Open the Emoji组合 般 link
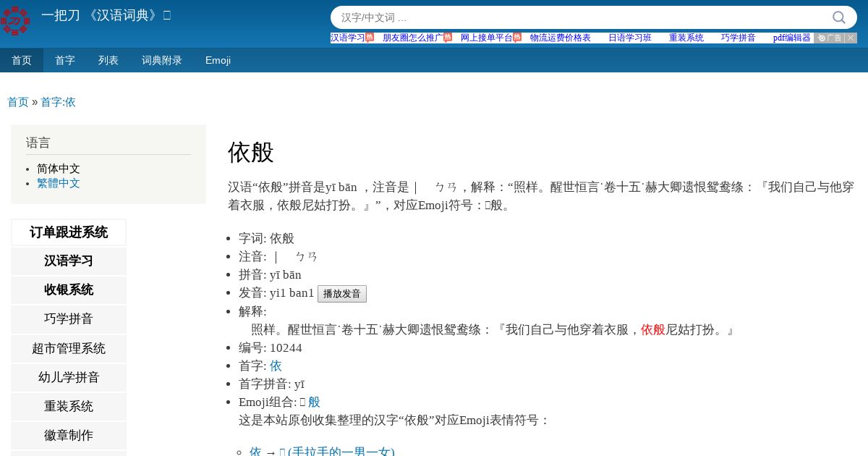The height and width of the screenshot is (456, 868). pyautogui.click(x=314, y=402)
